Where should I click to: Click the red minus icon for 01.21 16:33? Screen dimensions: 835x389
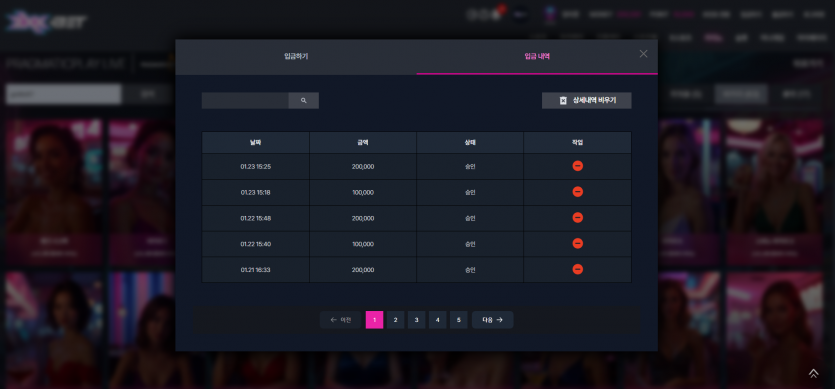[x=577, y=269]
